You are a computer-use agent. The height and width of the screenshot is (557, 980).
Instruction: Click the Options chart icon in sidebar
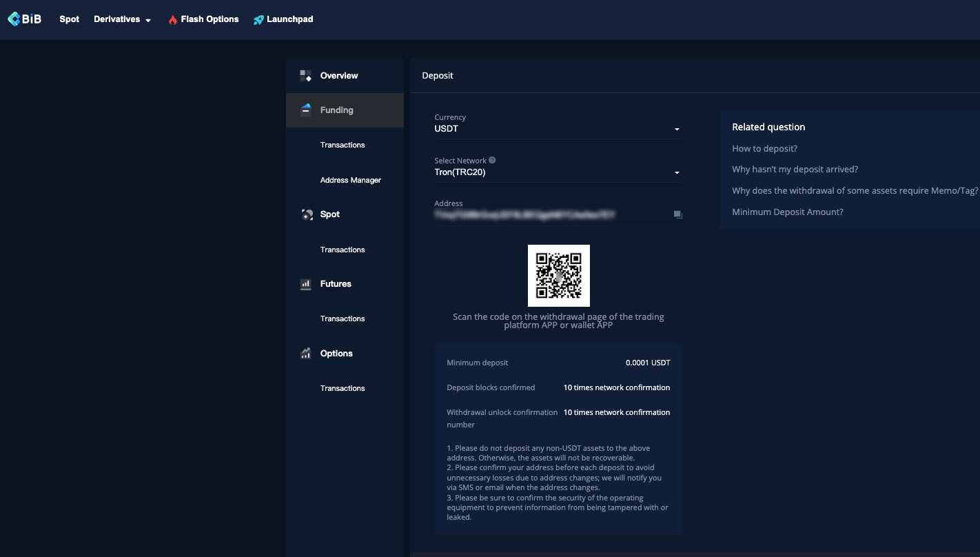[x=306, y=354]
